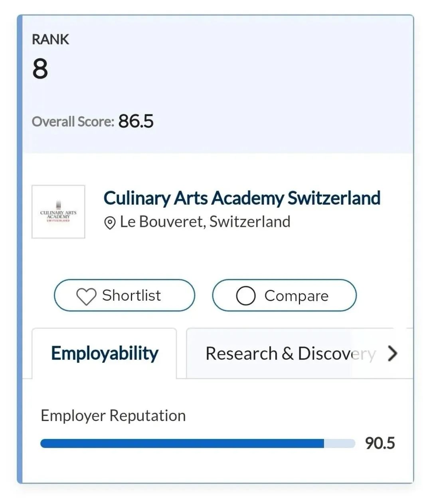Click the unfilled end of the reputation bar
This screenshot has width=431, height=504.
[340, 443]
